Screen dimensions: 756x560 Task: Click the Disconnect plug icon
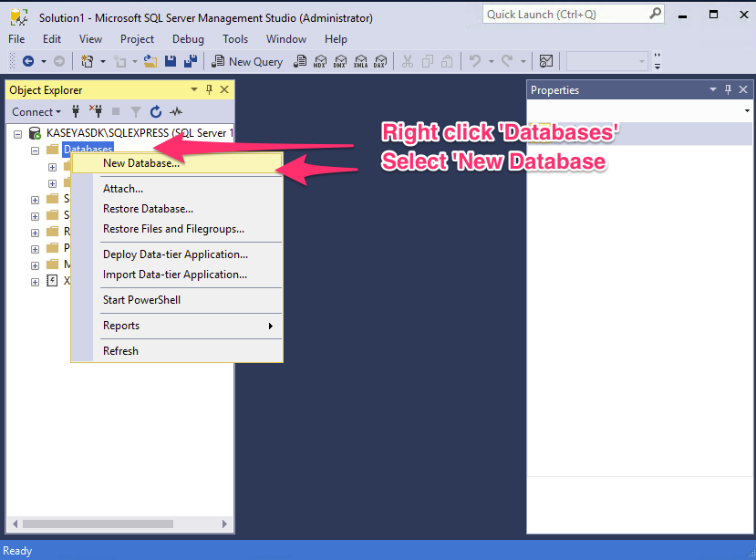click(96, 112)
